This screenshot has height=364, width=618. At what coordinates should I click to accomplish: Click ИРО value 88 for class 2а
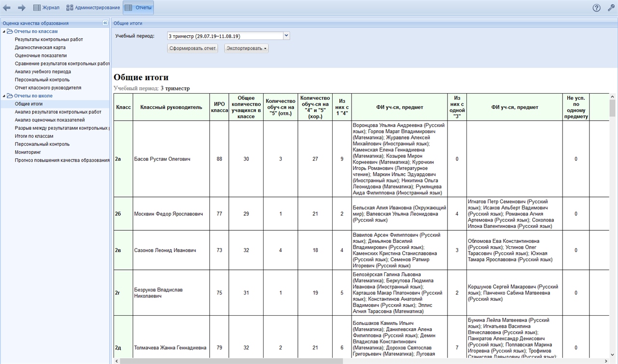pyautogui.click(x=220, y=159)
